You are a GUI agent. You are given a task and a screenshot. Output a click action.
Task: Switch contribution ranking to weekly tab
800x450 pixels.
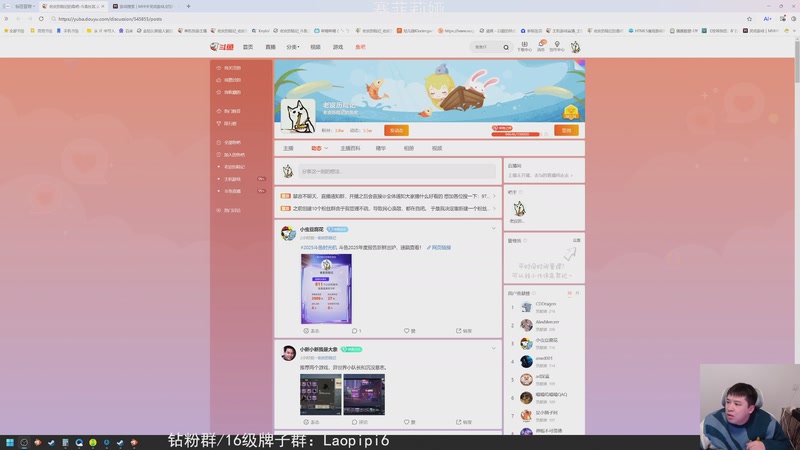(x=569, y=293)
